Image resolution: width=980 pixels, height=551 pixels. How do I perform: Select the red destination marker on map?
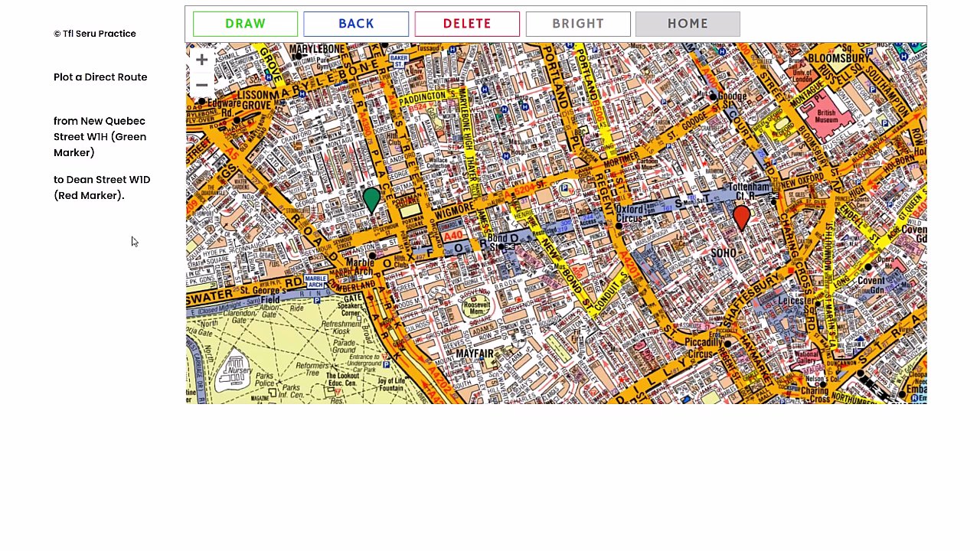741,217
